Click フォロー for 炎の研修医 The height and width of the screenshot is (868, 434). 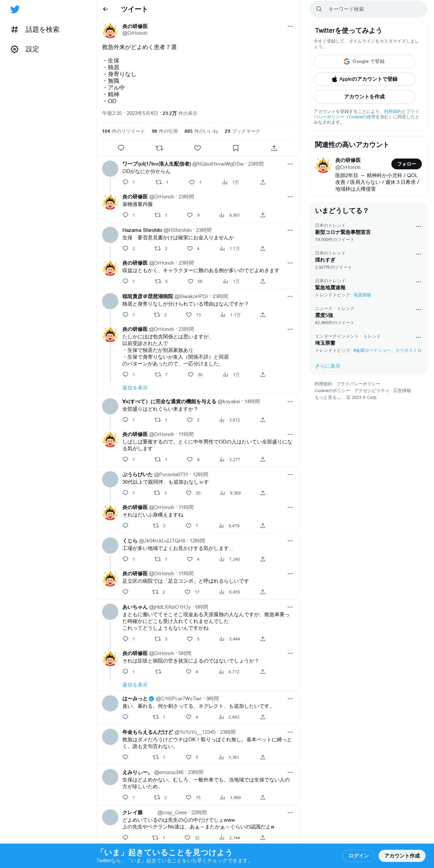[406, 164]
